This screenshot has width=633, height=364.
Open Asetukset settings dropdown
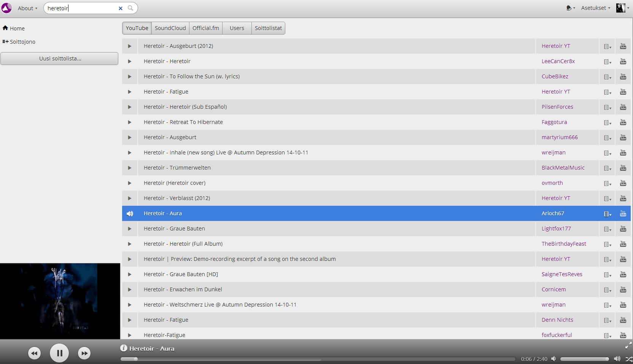click(x=595, y=8)
